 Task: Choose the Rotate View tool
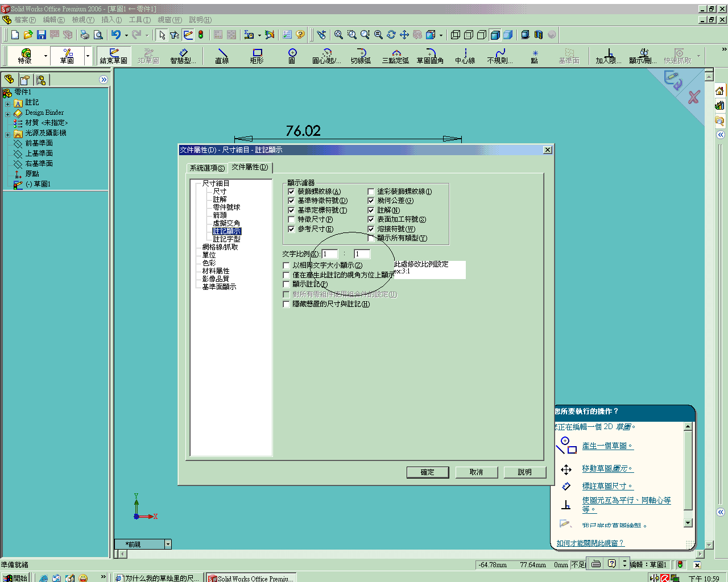click(x=391, y=35)
